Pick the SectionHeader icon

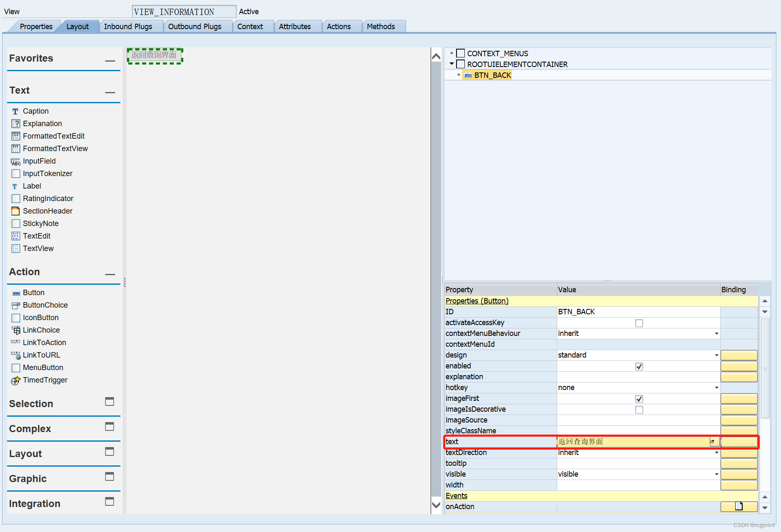(15, 211)
